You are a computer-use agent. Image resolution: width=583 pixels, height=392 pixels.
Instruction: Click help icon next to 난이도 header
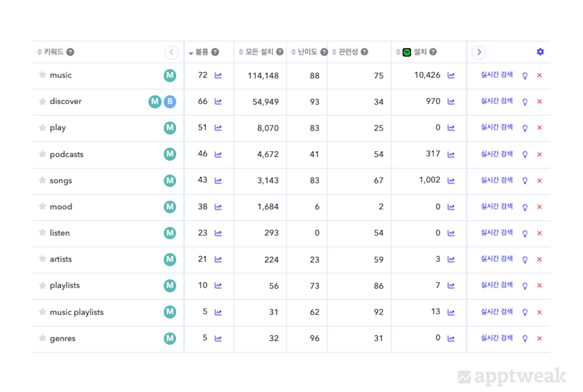324,52
